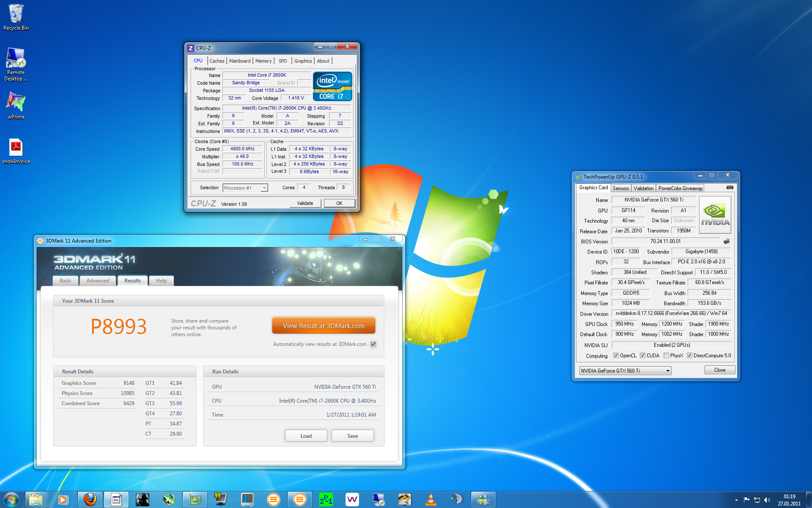Click the green 2P-1 taskbar icon
This screenshot has height=508, width=812.
click(x=326, y=500)
